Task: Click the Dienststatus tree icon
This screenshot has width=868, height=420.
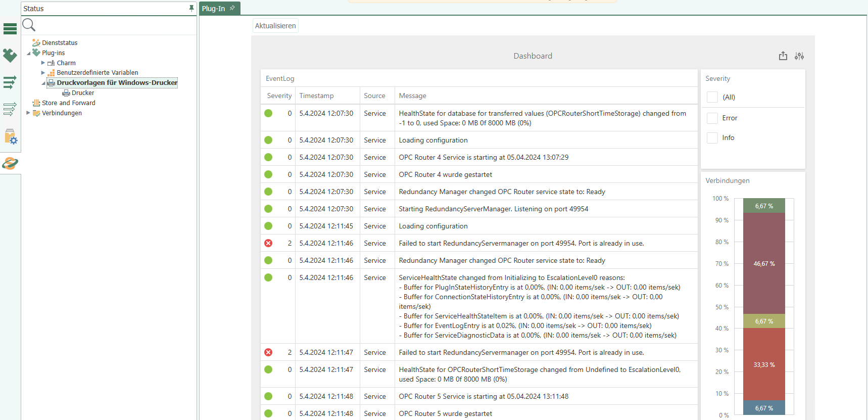Action: 36,43
